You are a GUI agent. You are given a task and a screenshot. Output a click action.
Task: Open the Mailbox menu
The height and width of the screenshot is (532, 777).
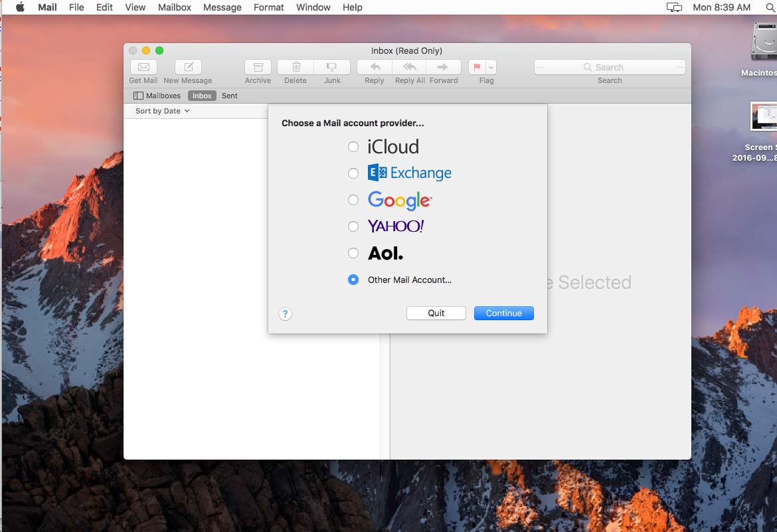[x=175, y=7]
